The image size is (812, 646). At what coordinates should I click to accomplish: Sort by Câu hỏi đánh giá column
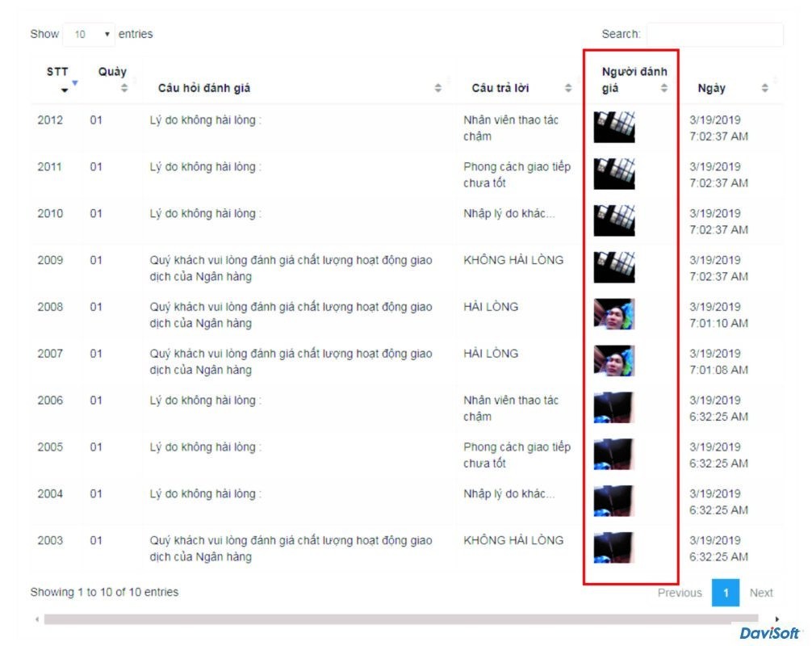pos(438,88)
